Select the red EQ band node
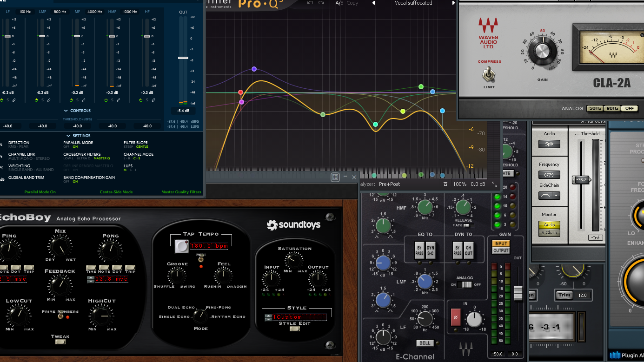 pos(241,92)
